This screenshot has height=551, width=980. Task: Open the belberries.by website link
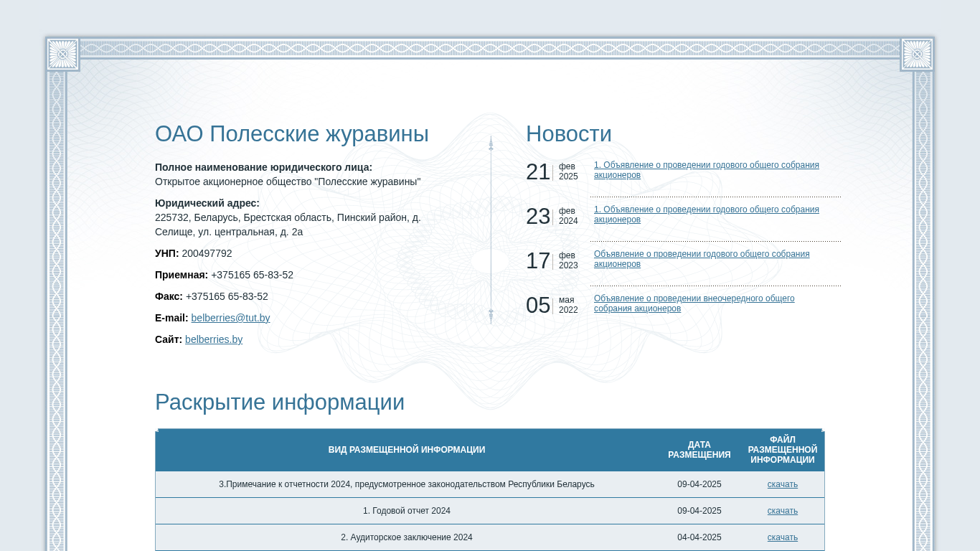214,339
